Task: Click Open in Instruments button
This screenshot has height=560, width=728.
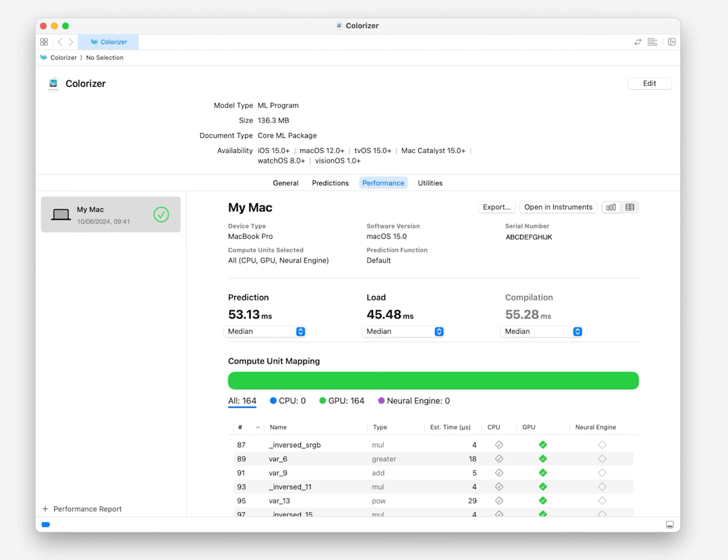Action: [558, 207]
